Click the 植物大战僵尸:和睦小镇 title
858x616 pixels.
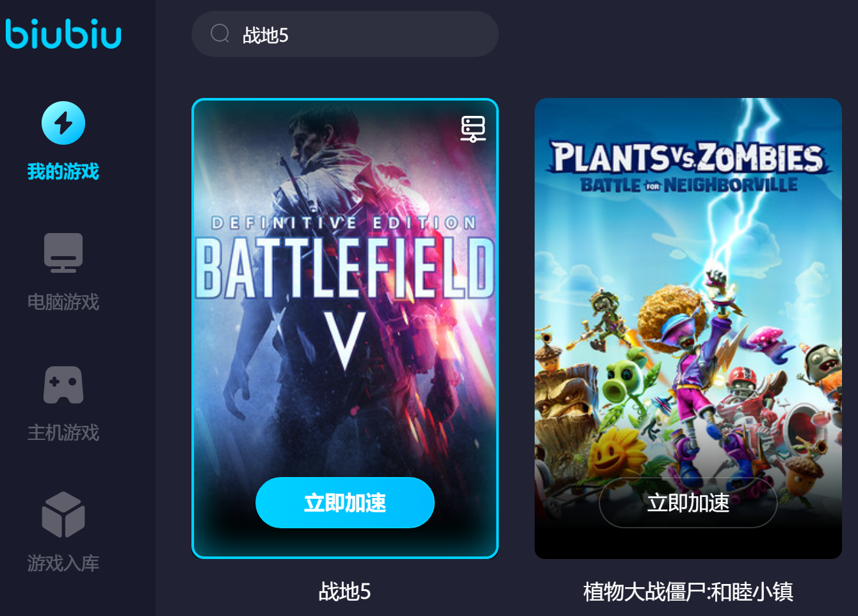click(688, 591)
